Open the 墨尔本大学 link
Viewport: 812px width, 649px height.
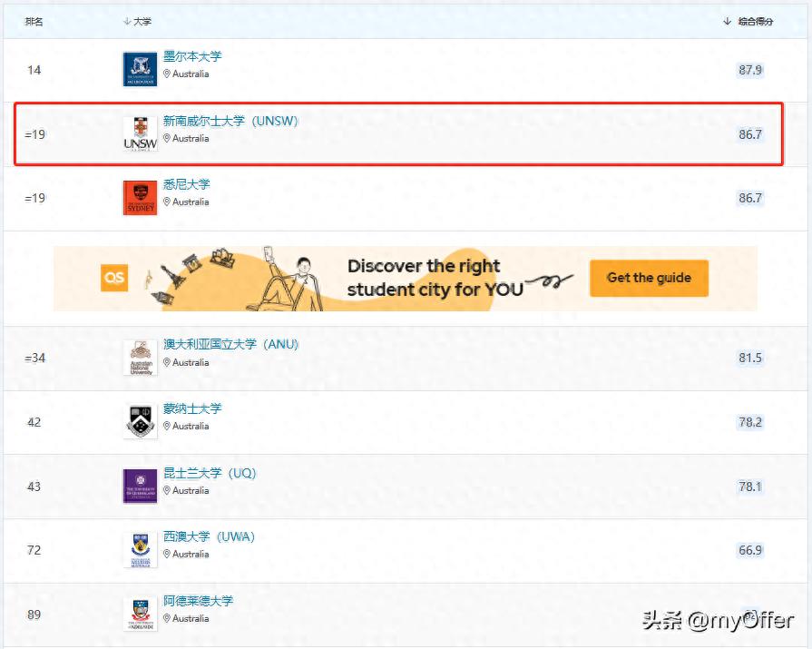192,56
